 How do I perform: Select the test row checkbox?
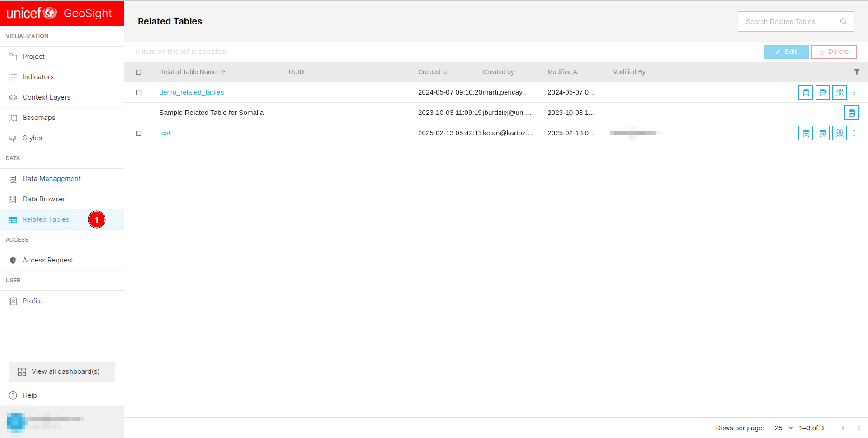point(139,133)
